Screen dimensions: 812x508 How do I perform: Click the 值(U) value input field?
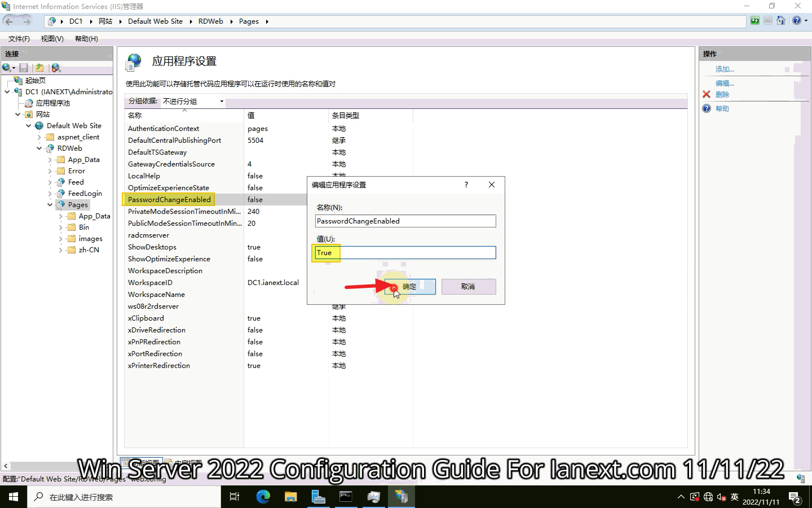[x=405, y=252]
